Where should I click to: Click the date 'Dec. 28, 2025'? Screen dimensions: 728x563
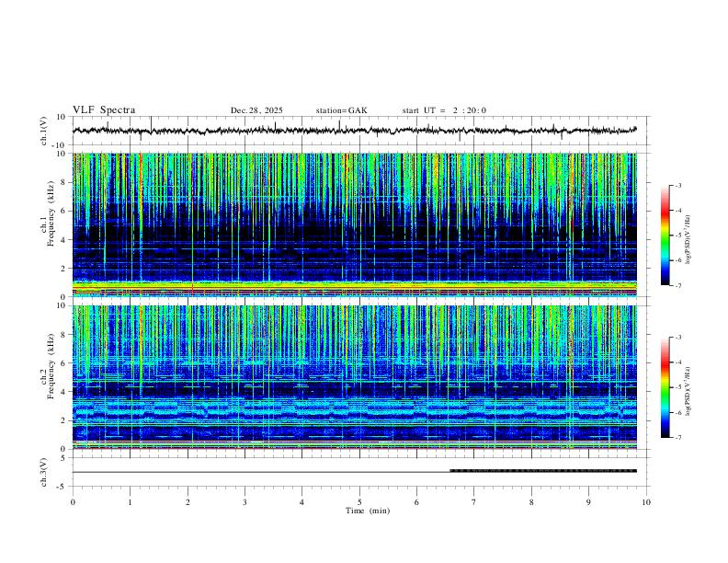point(256,110)
